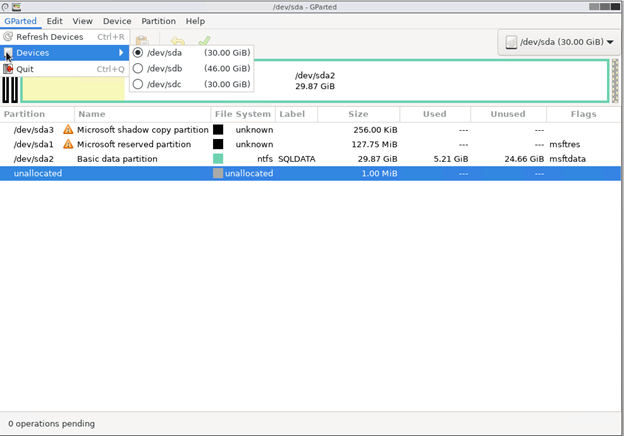Viewport: 624px width, 436px height.
Task: Click the GParted app icon in title bar
Action: [x=16, y=7]
